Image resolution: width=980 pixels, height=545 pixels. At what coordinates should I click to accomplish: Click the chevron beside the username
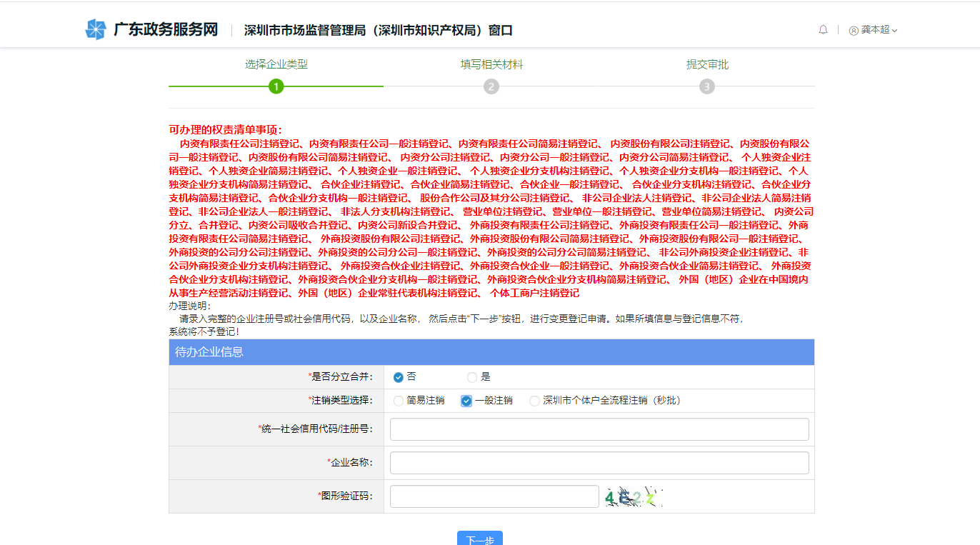[893, 30]
